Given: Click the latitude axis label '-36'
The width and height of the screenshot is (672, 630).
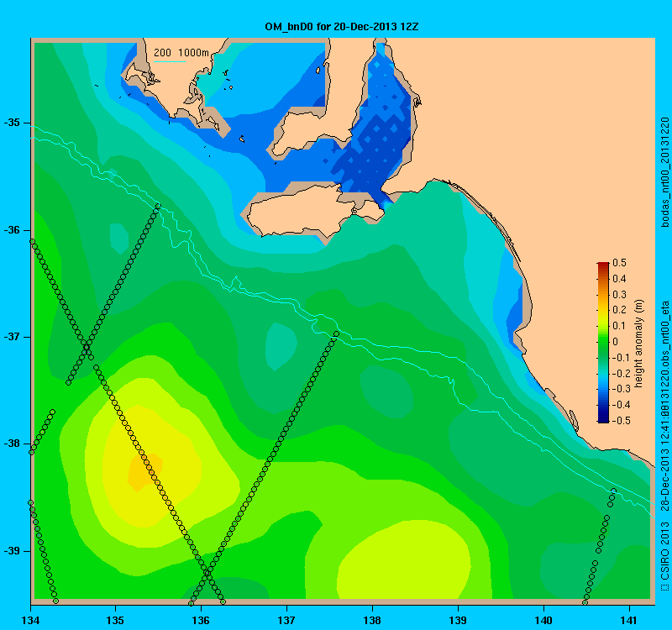Looking at the screenshot, I should [12, 229].
